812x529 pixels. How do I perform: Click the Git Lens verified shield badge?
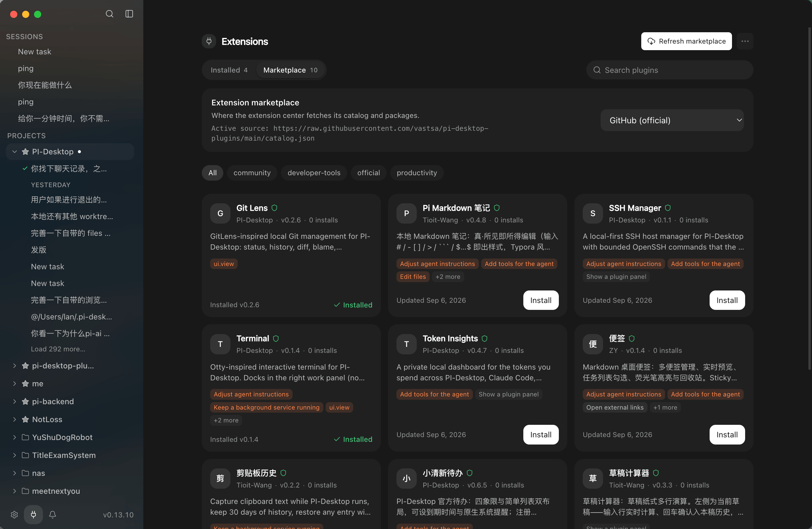point(274,208)
